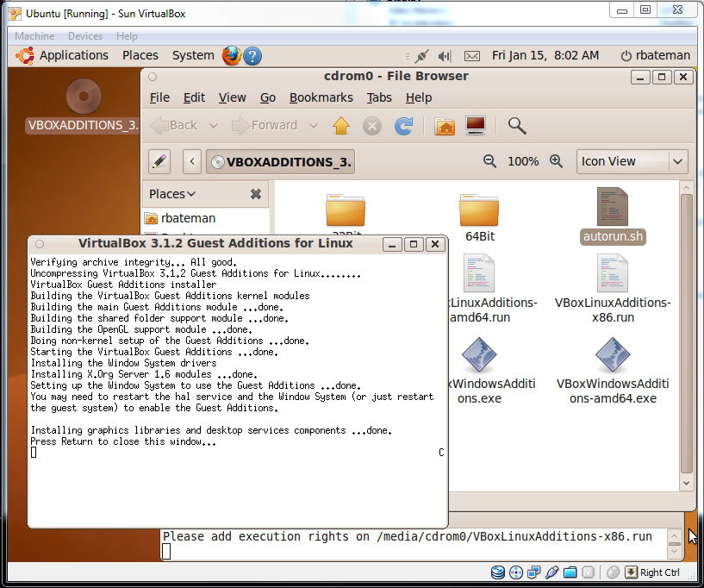Open the VirtualBox Machine menu
The image size is (704, 588).
[34, 36]
